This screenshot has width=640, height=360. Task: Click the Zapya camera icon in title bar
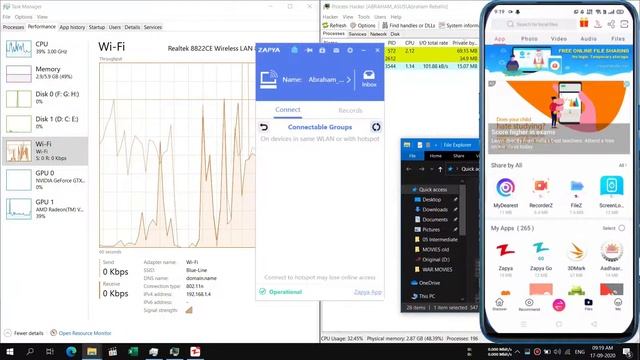pyautogui.click(x=322, y=50)
